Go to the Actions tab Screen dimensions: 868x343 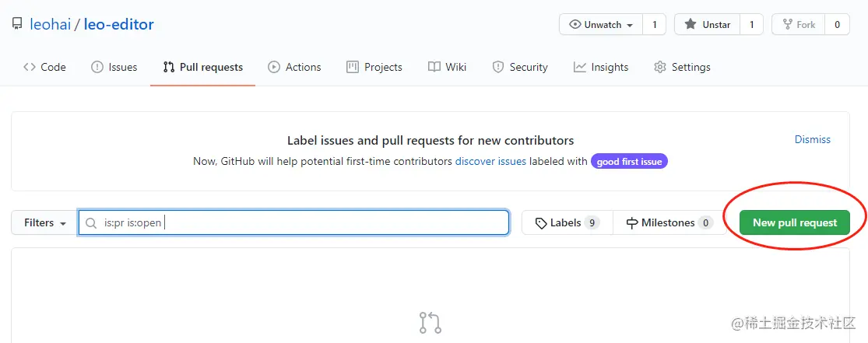point(294,67)
